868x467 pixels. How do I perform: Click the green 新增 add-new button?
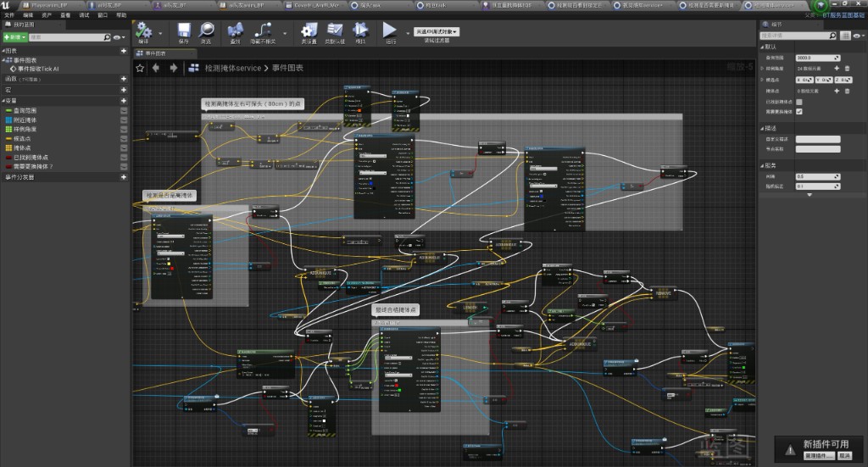(x=15, y=37)
